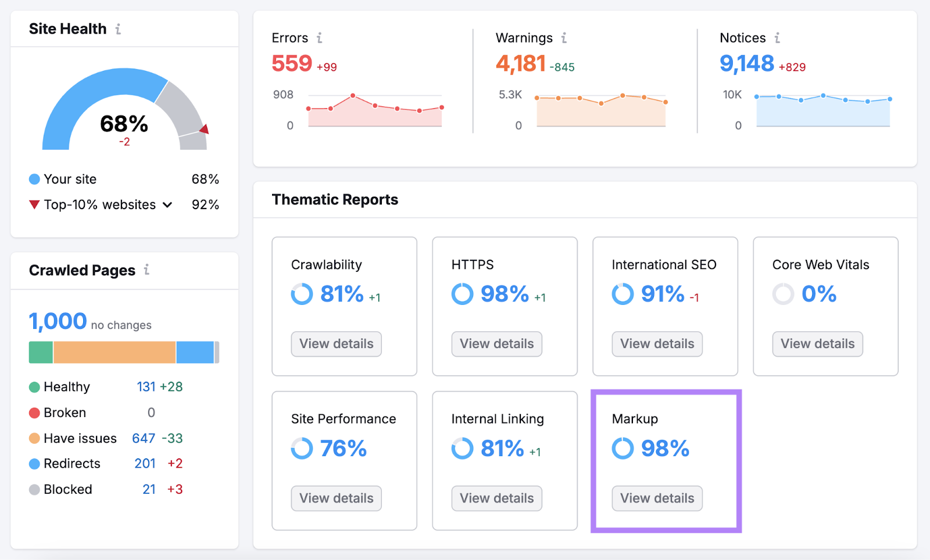Click the gray Blocked legend dot
This screenshot has height=560, width=930.
pyautogui.click(x=34, y=489)
